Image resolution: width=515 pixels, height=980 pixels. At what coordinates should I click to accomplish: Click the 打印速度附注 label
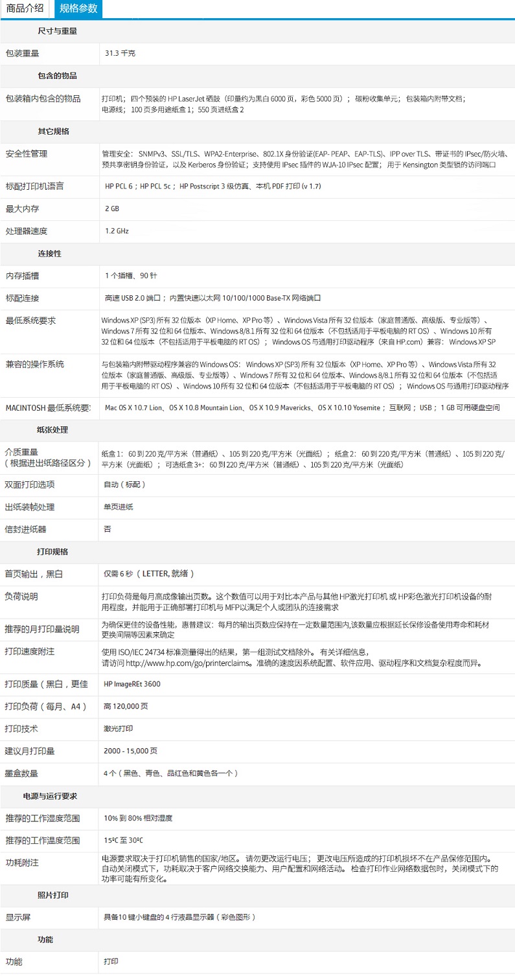(30, 652)
